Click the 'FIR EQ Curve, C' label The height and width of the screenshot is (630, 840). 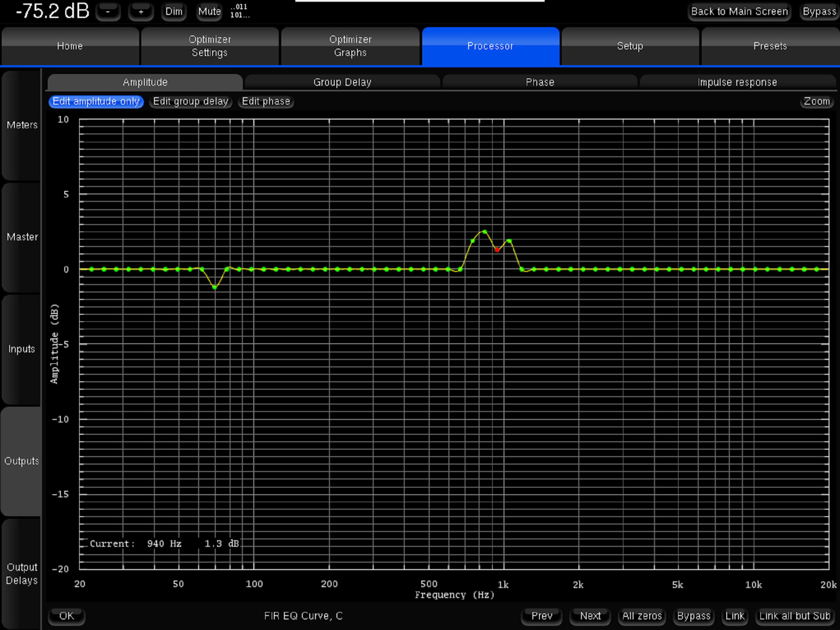303,616
